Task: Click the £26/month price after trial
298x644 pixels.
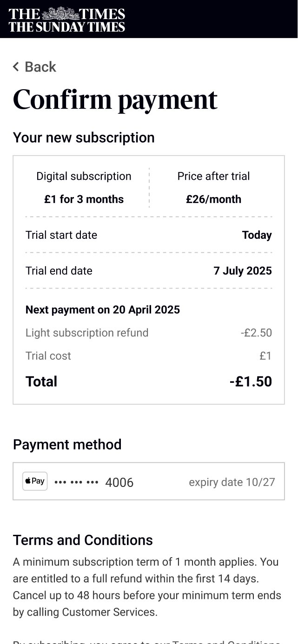Action: click(x=213, y=199)
